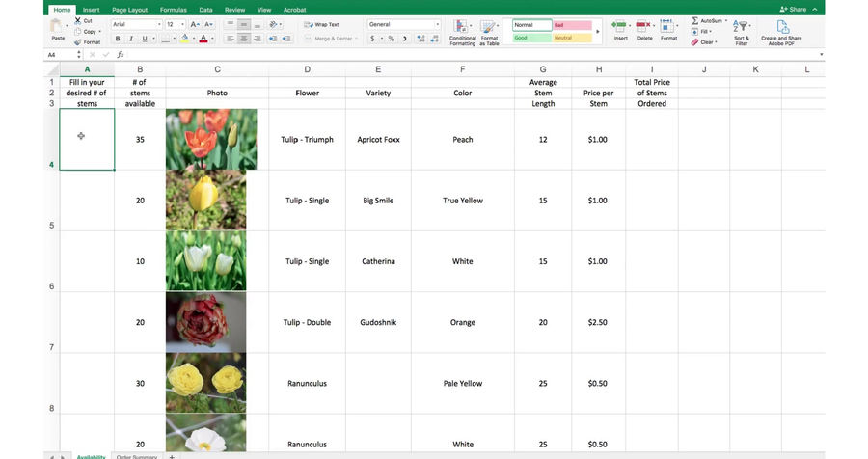Click AutoSum sigma icon

coord(695,20)
